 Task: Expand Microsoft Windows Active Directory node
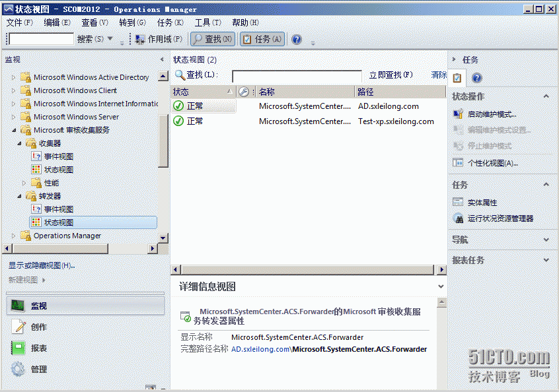tap(14, 77)
